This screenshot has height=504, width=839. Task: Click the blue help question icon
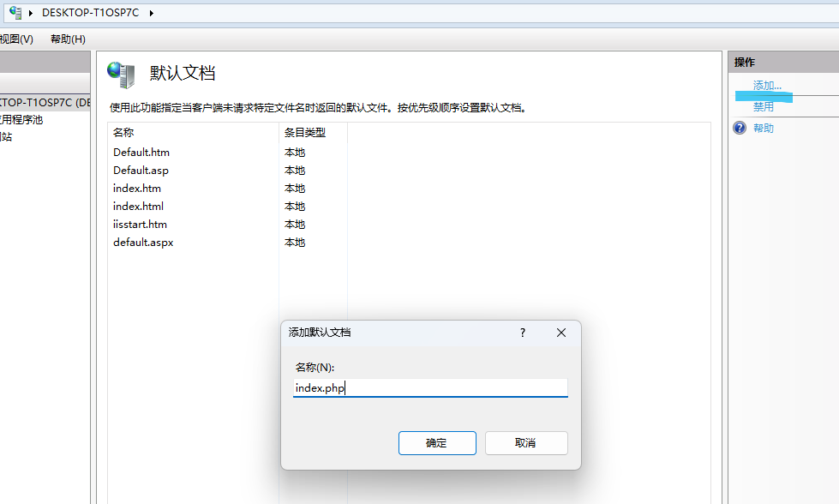[x=740, y=128]
